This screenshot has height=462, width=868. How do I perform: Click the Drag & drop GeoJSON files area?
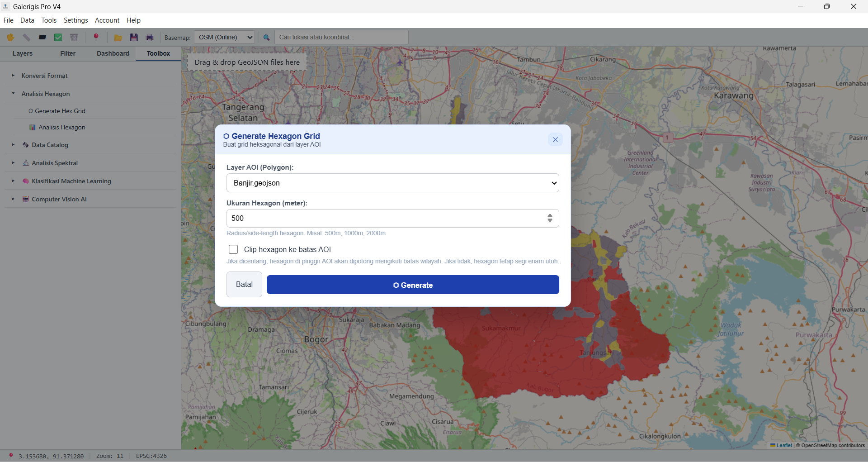[247, 62]
